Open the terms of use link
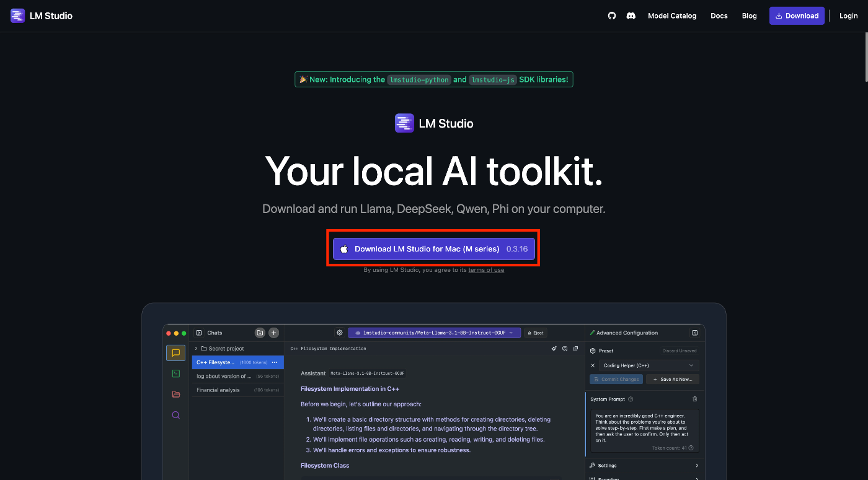The image size is (868, 480). click(x=486, y=270)
